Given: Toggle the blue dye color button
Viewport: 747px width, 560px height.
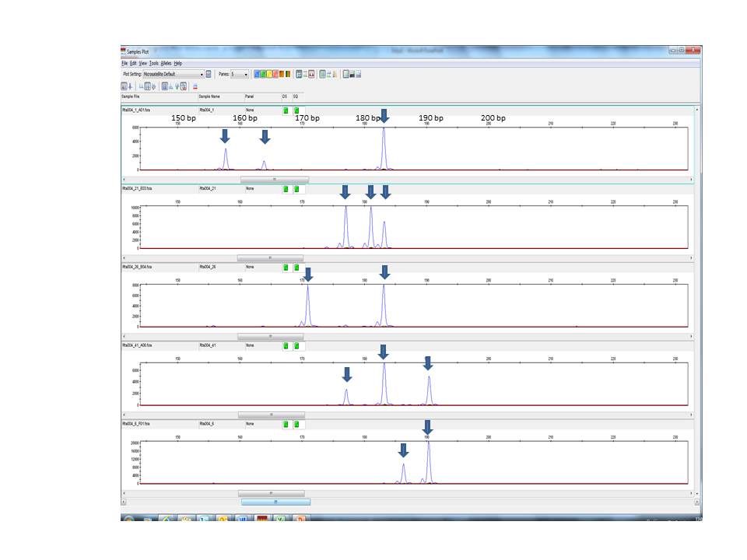Looking at the screenshot, I should pos(257,75).
